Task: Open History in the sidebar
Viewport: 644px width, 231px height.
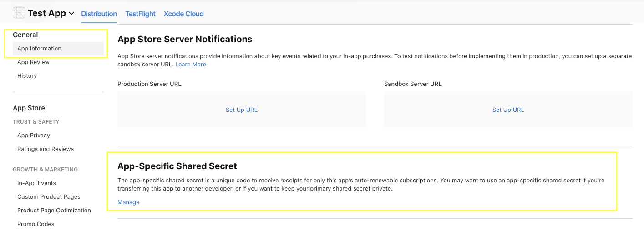Action: click(x=27, y=76)
